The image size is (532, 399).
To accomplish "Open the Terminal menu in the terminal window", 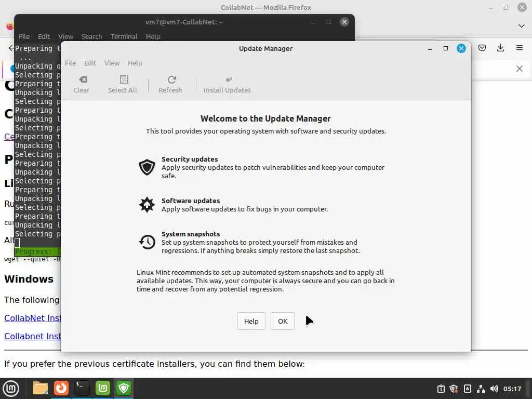I will [124, 36].
